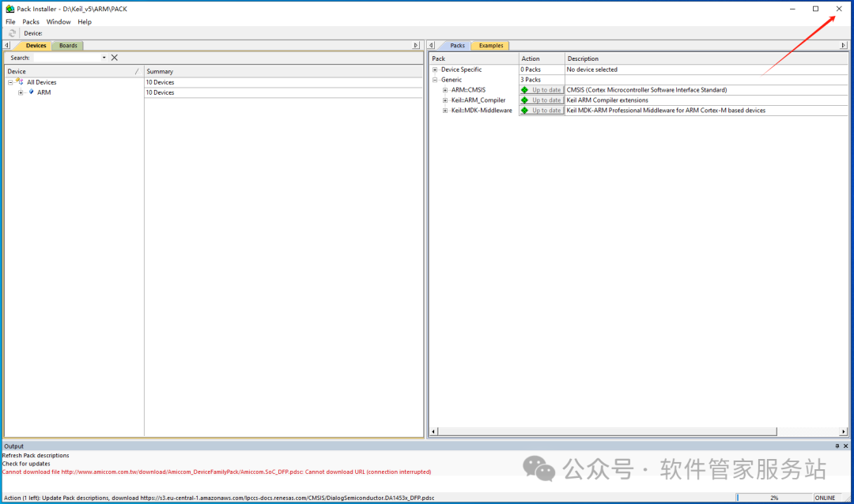Click the green diamond beside Keil::ARM_Compiler

click(x=524, y=100)
